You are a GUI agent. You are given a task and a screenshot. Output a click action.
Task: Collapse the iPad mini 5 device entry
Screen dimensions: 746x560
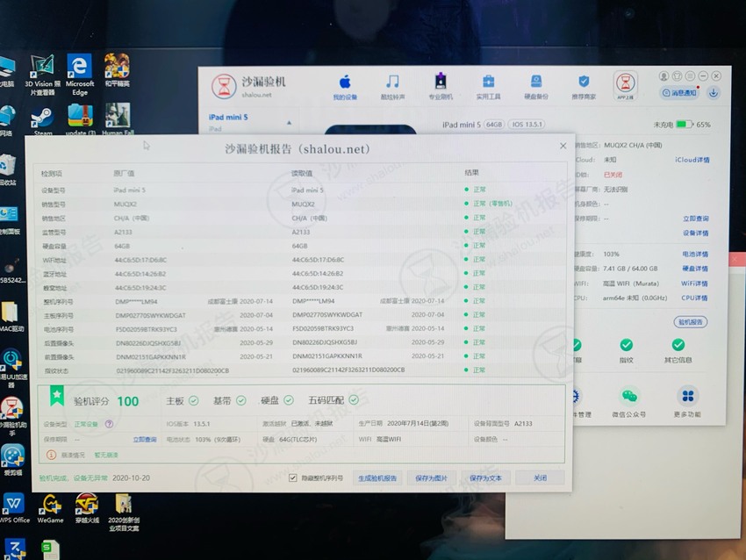point(289,122)
